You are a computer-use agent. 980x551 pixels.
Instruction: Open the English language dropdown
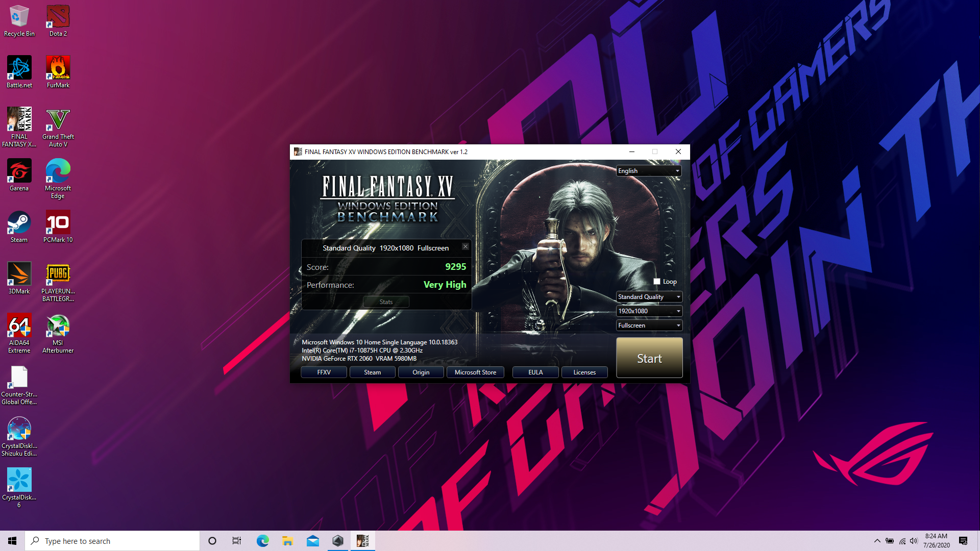(649, 171)
